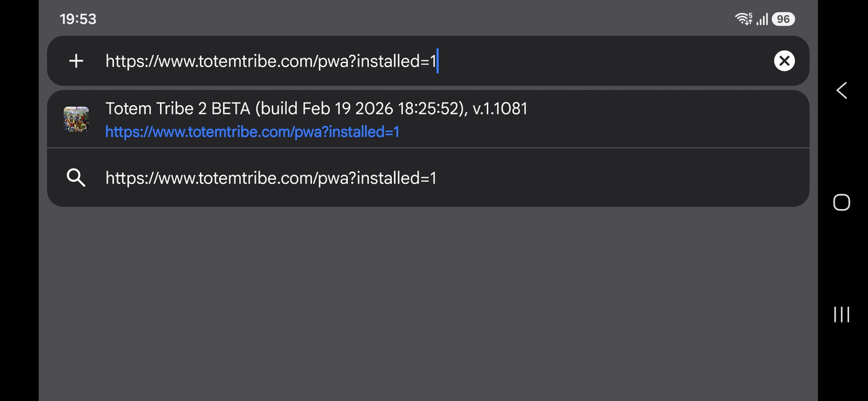868x401 pixels.
Task: Open the Totem Tribe 2 BETA suggestion title
Action: click(x=316, y=109)
